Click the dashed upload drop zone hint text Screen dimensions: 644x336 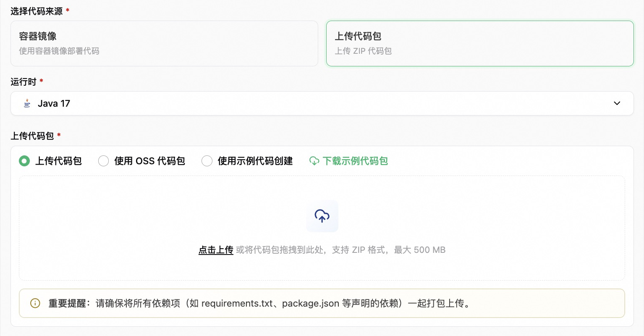tap(340, 250)
